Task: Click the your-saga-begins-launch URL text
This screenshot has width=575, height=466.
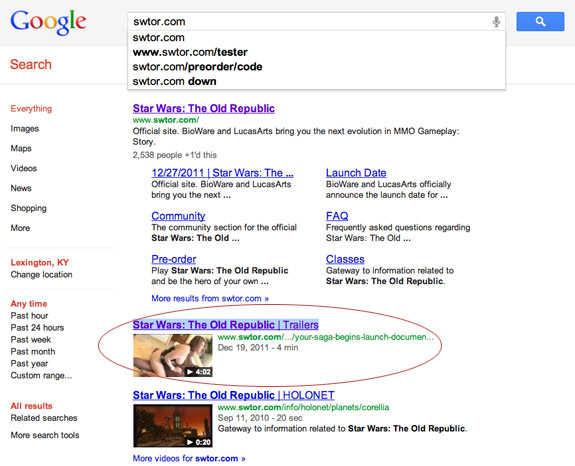Action: pos(326,337)
